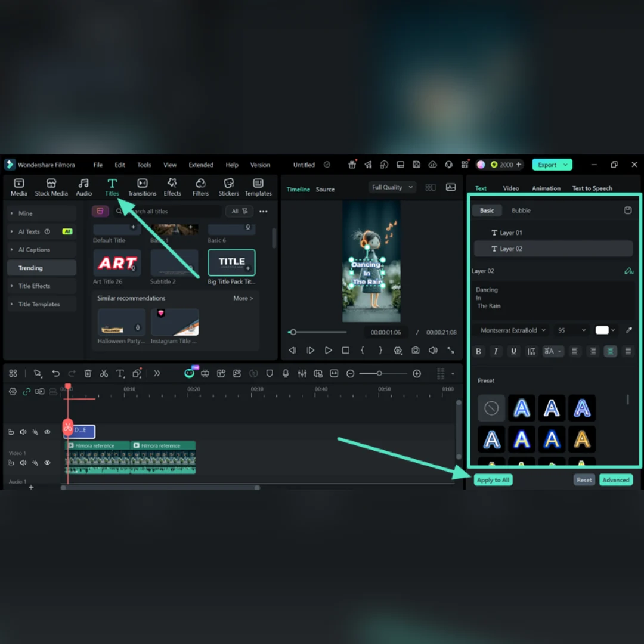Open the Montserrat ExtraBold font dropdown
Viewport: 644px width, 644px height.
pyautogui.click(x=513, y=330)
